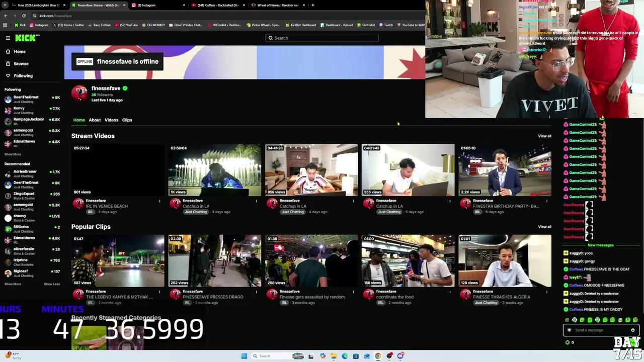Viewport: 644px width, 362px height.
Task: Open RampageJackson channel in sidebar
Action: pos(32,121)
